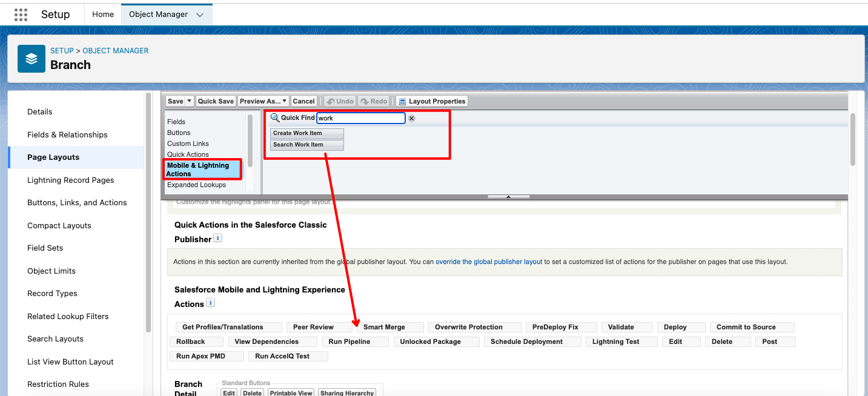The width and height of the screenshot is (868, 396).
Task: Click the PreDeploy Fix action
Action: (561, 327)
